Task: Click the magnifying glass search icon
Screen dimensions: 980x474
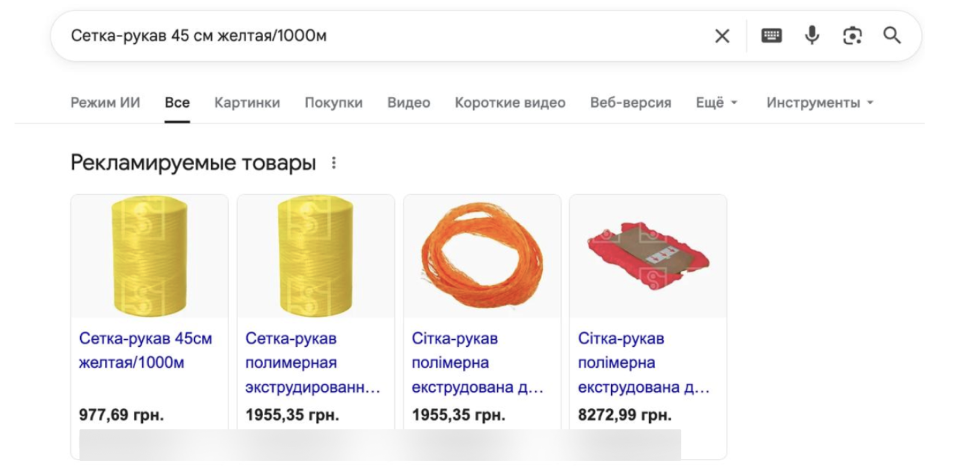Action: pyautogui.click(x=892, y=36)
